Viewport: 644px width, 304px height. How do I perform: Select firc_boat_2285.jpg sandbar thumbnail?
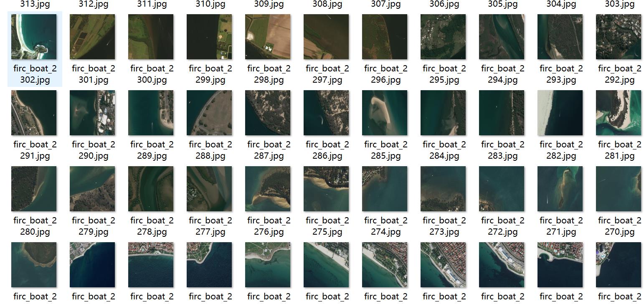pyautogui.click(x=385, y=113)
